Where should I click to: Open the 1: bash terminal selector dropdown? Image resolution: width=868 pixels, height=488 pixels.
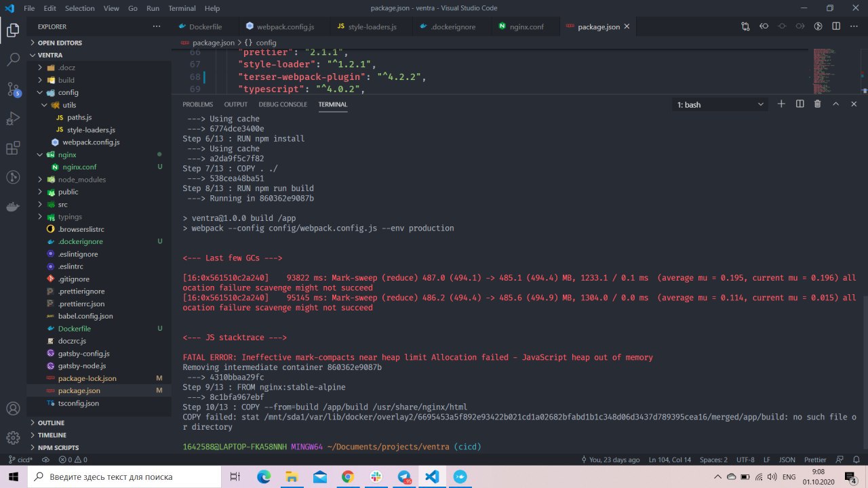[x=720, y=104]
